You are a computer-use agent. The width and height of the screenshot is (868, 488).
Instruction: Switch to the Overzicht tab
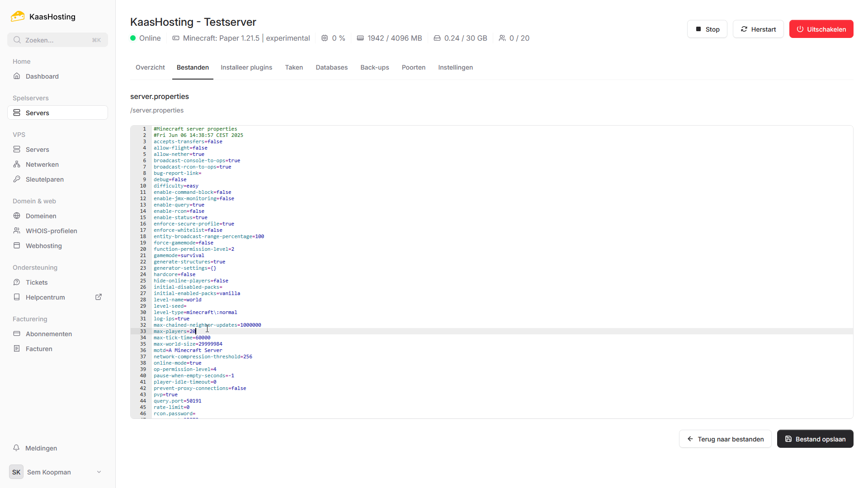click(x=150, y=67)
